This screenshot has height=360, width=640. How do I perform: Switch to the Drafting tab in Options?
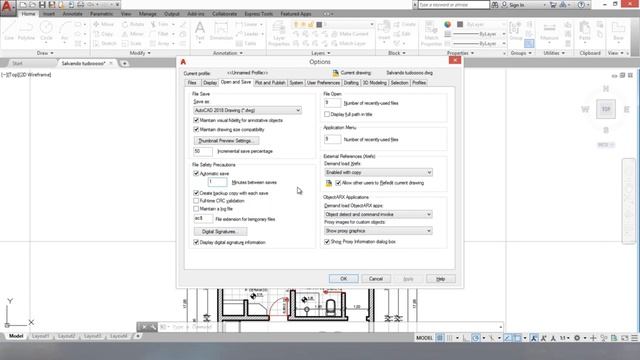(351, 83)
